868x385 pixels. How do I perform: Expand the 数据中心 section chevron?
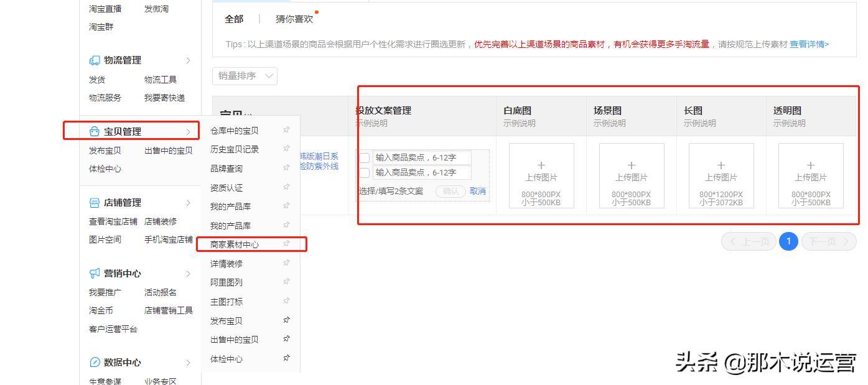[189, 363]
